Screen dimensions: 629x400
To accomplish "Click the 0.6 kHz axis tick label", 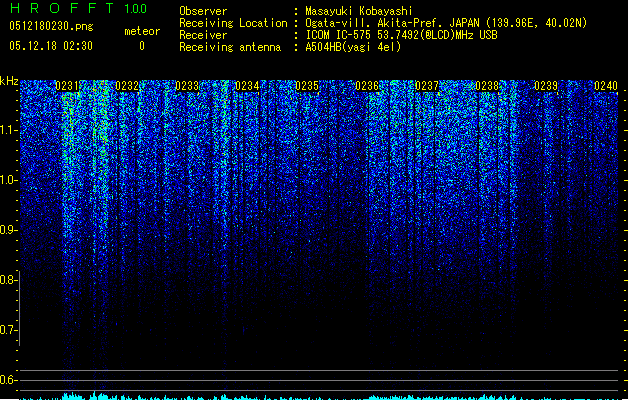I will click(x=8, y=380).
